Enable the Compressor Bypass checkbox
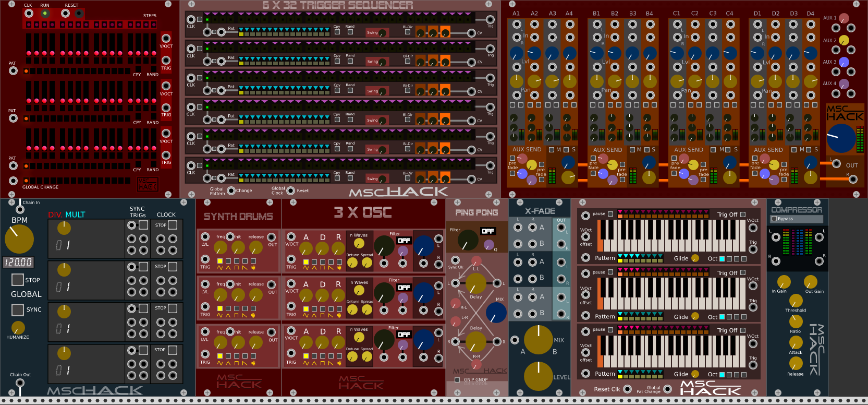Viewport: 868px width, 405px height. point(774,219)
